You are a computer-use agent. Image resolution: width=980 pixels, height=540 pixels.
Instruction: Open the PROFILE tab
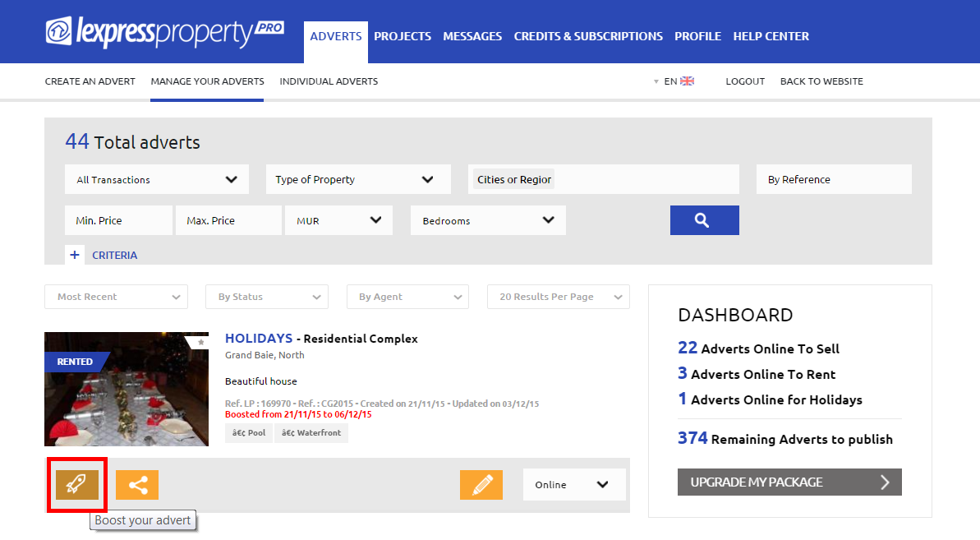[x=697, y=36]
